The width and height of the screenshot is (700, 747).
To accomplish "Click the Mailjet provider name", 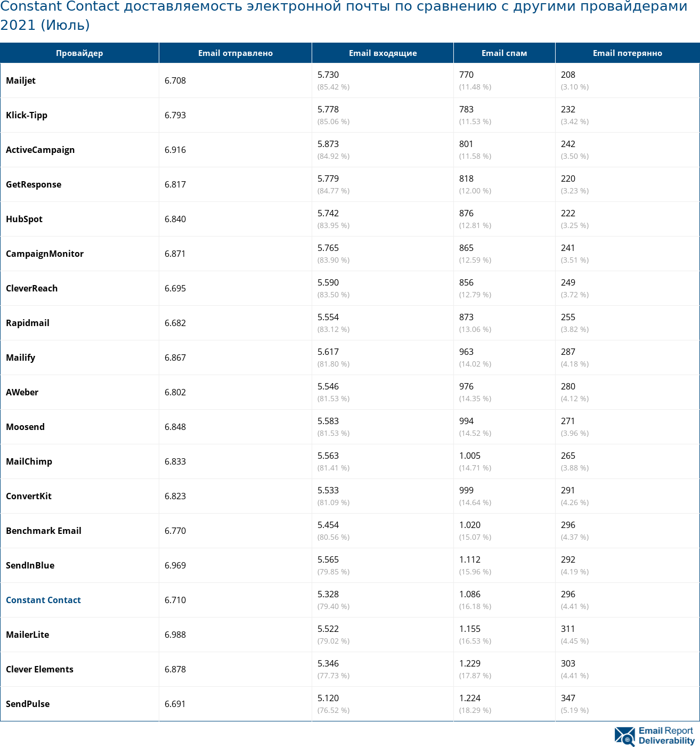I will (x=21, y=80).
